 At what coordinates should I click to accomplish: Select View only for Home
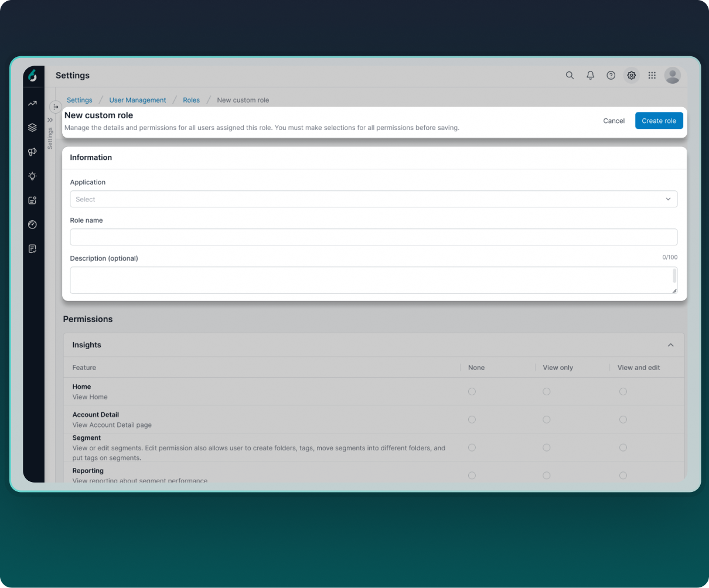click(x=547, y=391)
